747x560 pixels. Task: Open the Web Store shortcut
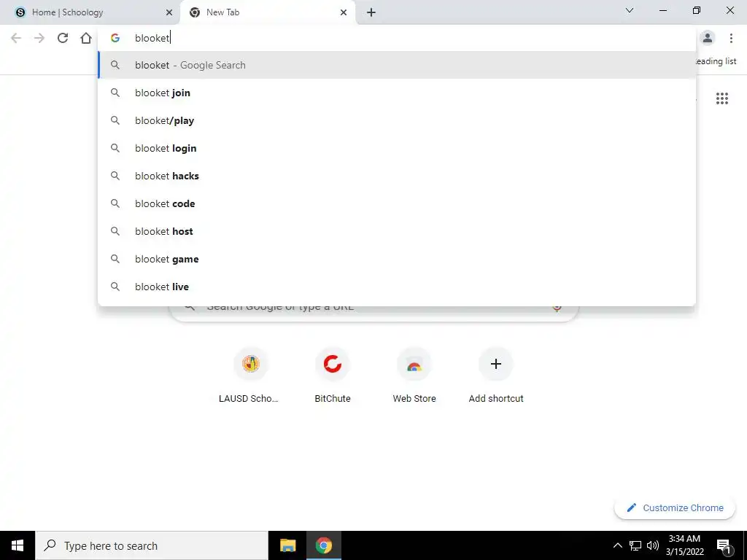click(x=414, y=376)
